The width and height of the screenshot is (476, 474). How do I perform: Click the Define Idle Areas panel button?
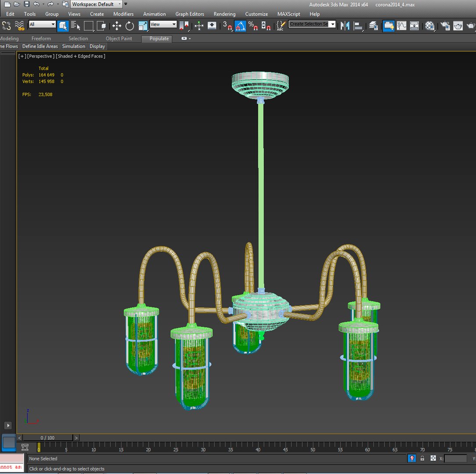pos(40,46)
